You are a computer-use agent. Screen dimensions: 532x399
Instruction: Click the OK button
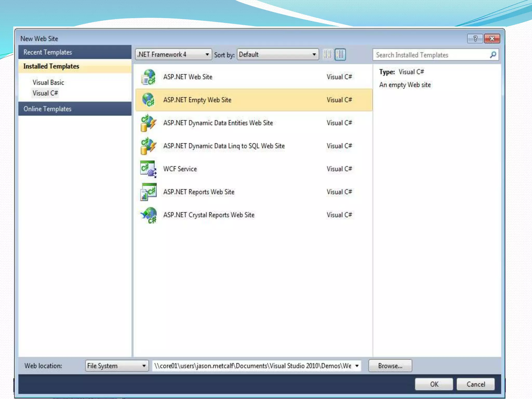coord(434,384)
